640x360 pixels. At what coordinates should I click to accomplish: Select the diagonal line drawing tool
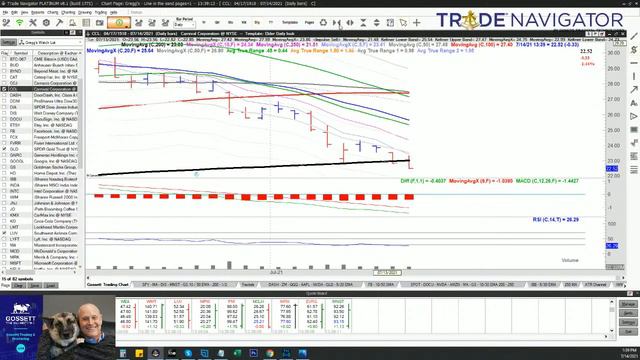tap(634, 36)
